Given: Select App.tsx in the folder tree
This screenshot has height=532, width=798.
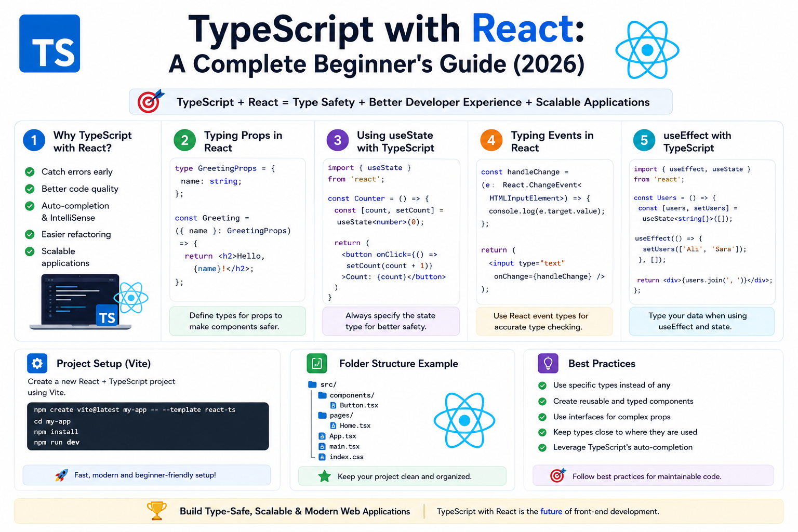Looking at the screenshot, I should [343, 436].
